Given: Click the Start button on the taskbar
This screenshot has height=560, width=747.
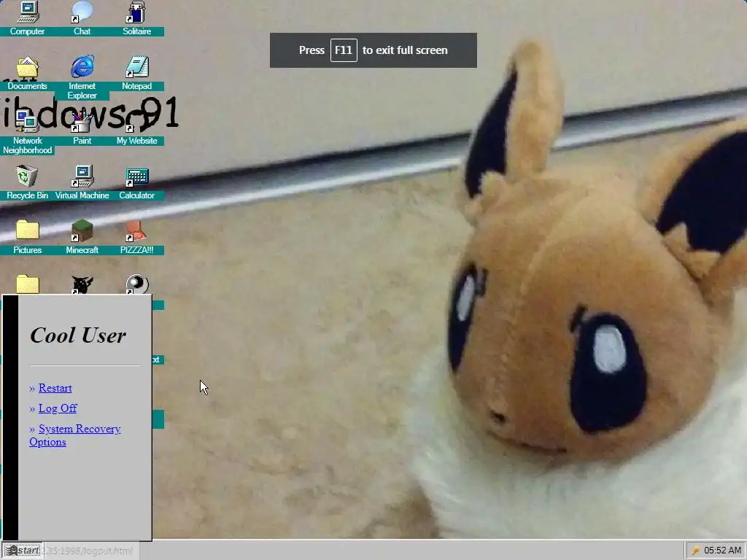Looking at the screenshot, I should coord(22,551).
